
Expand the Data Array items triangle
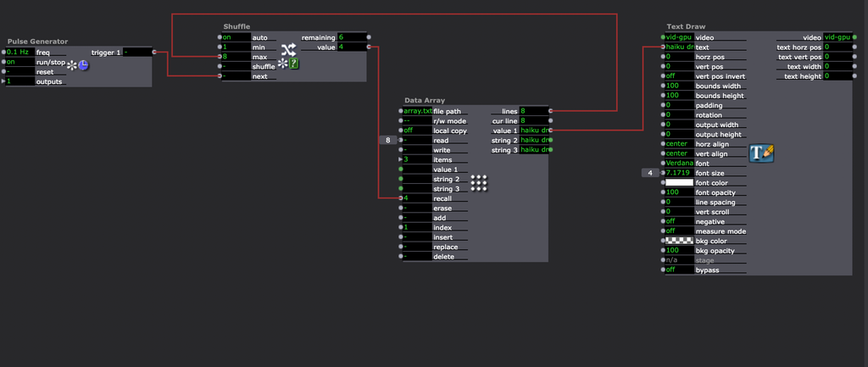[x=401, y=159]
